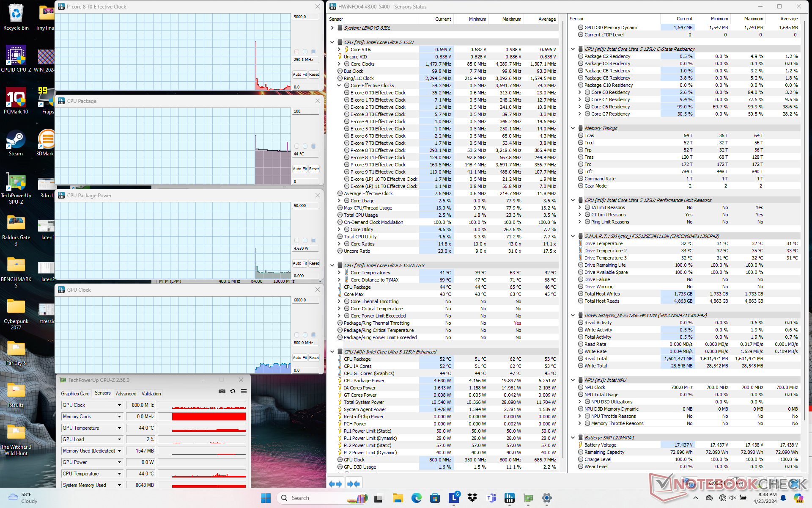Select the Baldurs Gate 3 desktop folder
This screenshot has width=812, height=508.
point(16,230)
